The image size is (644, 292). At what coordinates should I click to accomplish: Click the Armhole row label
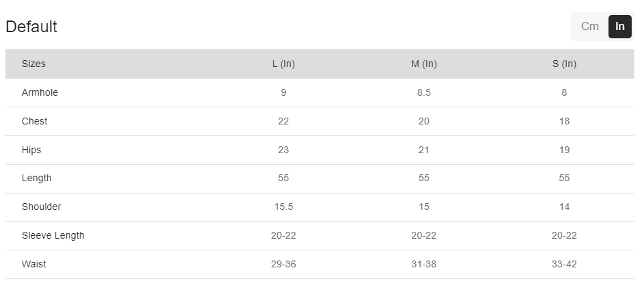pos(40,92)
